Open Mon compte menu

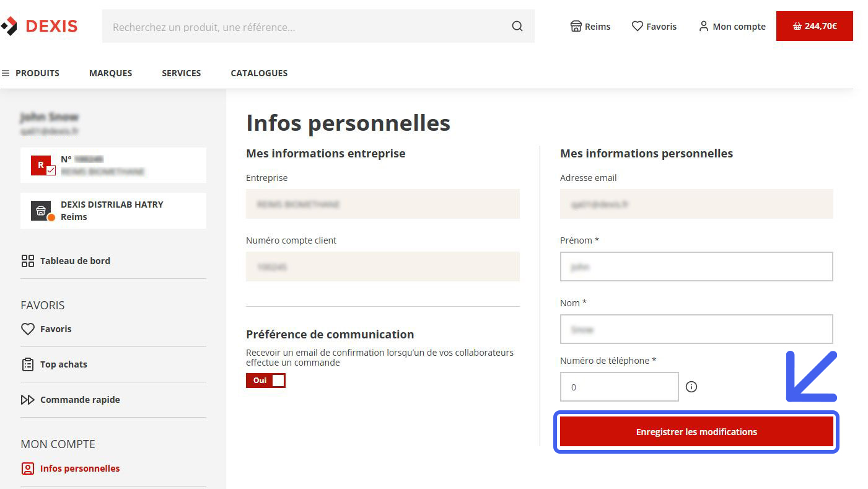732,27
